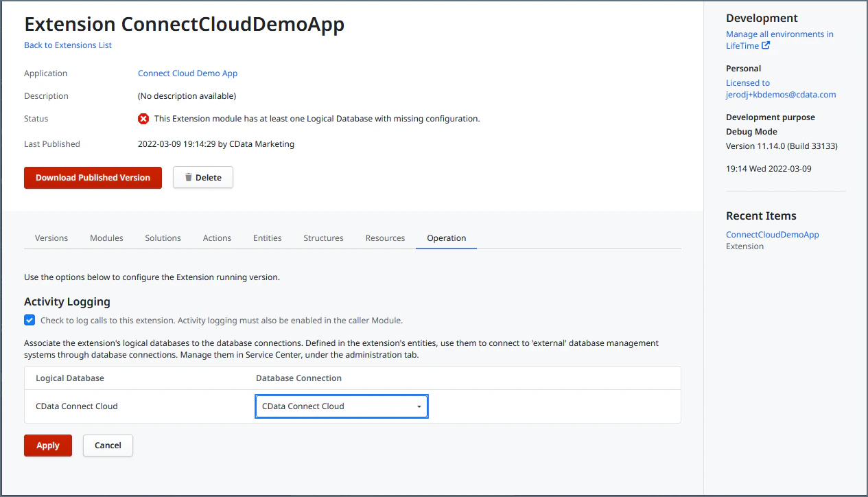Image resolution: width=868 pixels, height=497 pixels.
Task: Select the Entities tab
Action: 268,238
